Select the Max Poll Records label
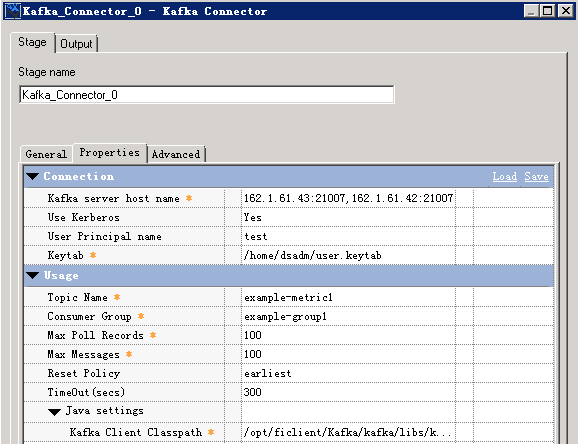 click(95, 335)
